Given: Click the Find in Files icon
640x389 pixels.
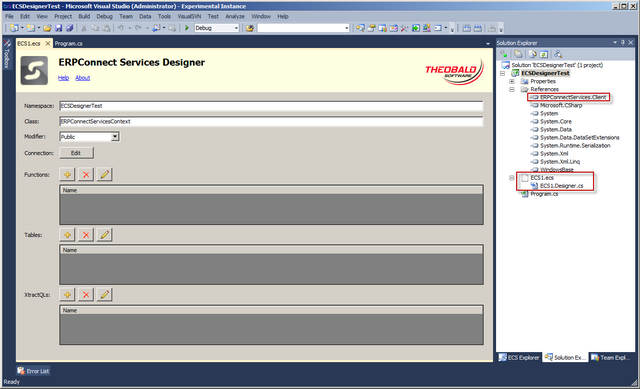Looking at the screenshot, I should (249, 28).
